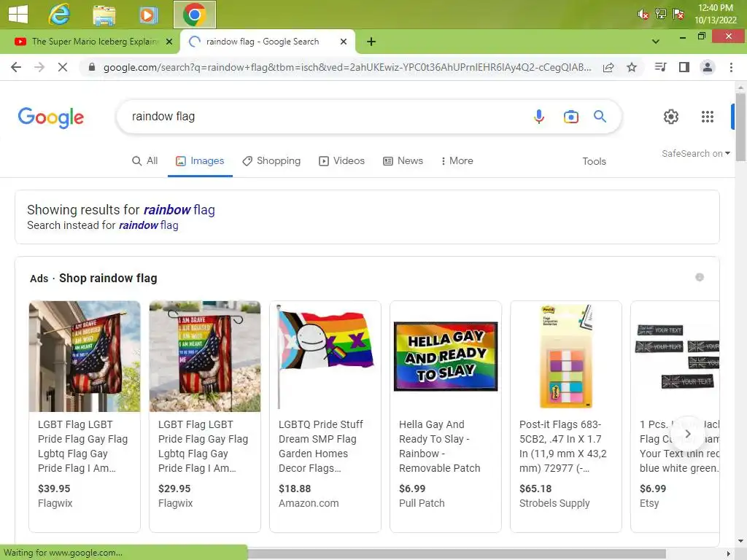Bookmark this page with the star

pyautogui.click(x=632, y=67)
